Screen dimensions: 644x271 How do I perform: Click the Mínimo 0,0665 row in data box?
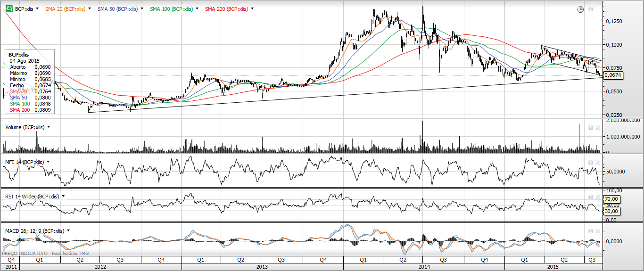pyautogui.click(x=31, y=79)
